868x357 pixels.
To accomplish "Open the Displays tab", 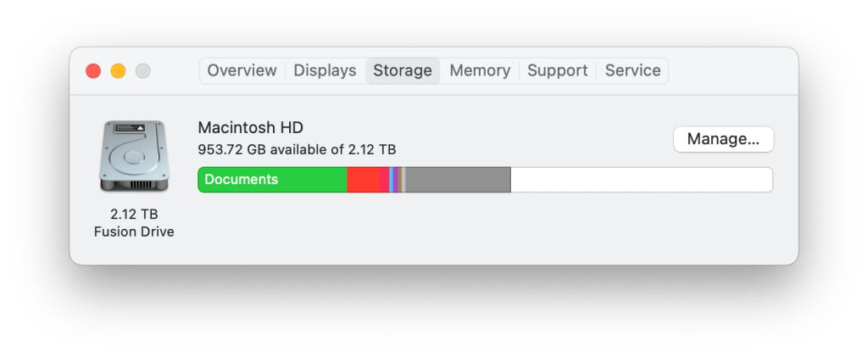I will click(325, 70).
